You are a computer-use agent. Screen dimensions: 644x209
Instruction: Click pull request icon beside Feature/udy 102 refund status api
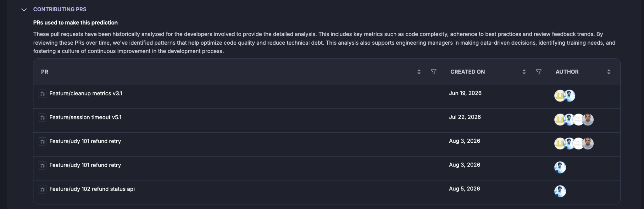pos(42,189)
